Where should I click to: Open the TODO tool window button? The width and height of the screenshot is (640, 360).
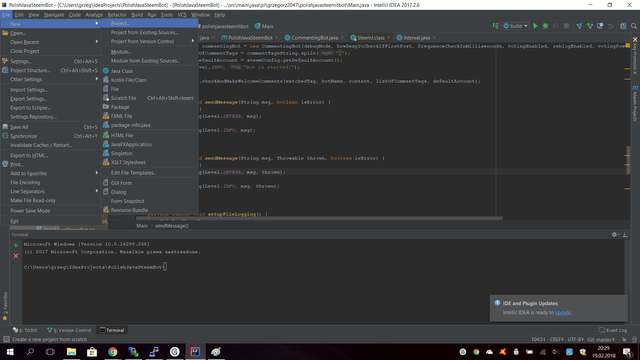click(25, 330)
